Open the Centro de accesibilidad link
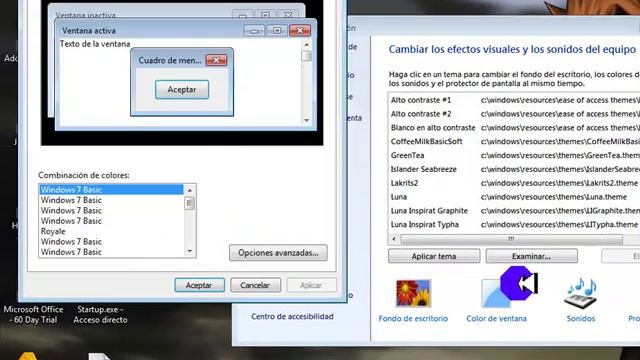640x360 pixels. tap(292, 316)
